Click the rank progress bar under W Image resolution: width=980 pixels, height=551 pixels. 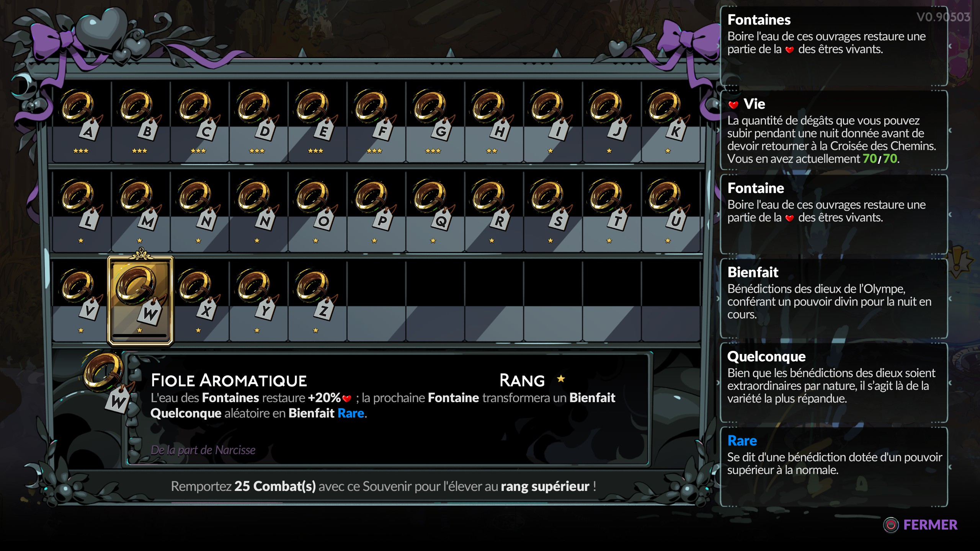tap(140, 336)
